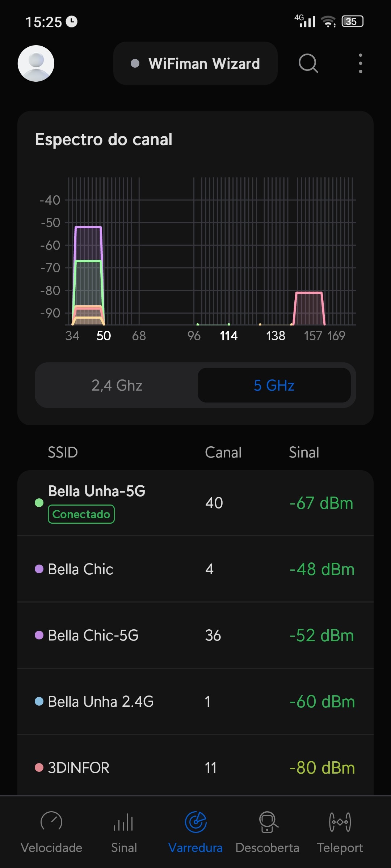Open the Bella Chic network entry

coord(195,569)
